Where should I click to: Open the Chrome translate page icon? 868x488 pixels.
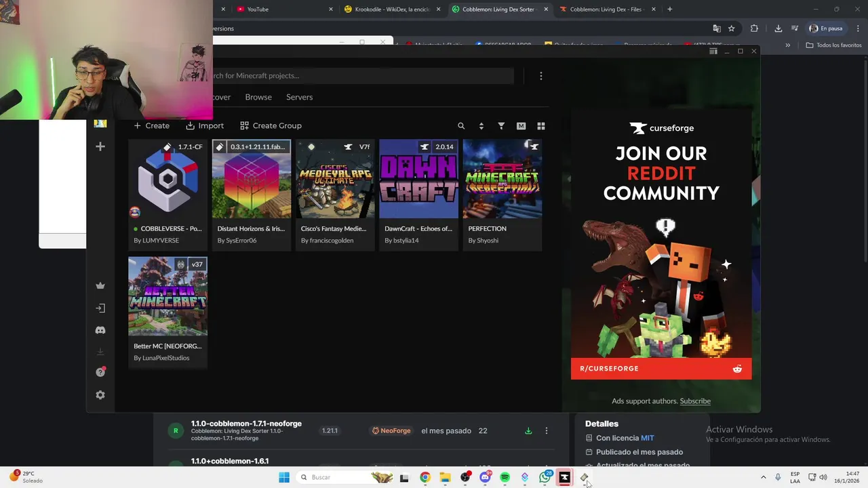717,28
